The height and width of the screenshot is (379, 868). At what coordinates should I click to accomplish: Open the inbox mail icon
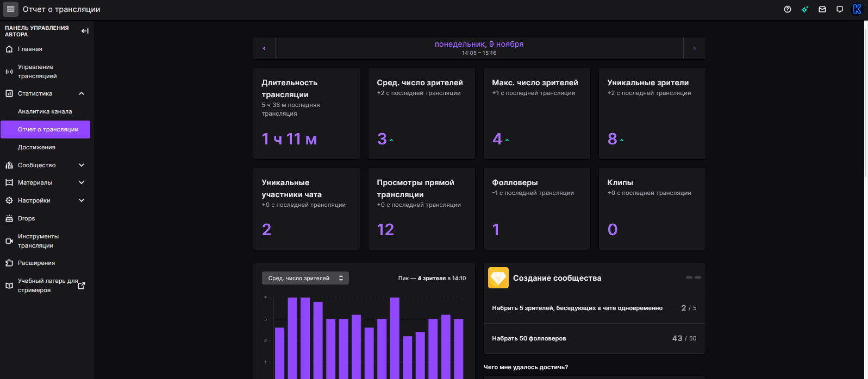pos(822,9)
